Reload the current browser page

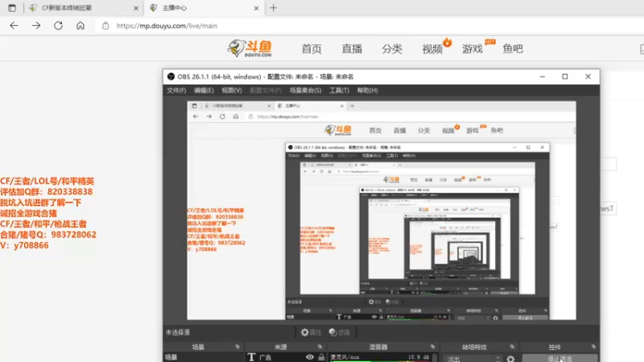58,26
